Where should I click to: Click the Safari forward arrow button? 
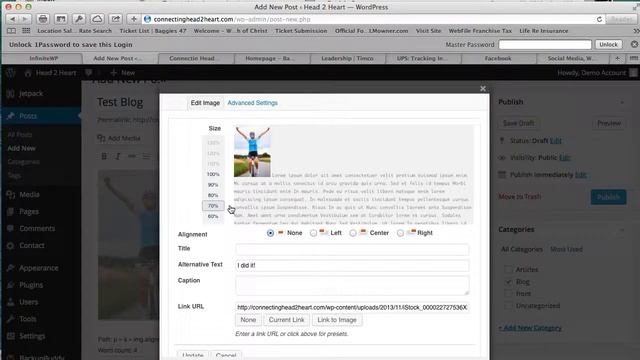click(24, 19)
